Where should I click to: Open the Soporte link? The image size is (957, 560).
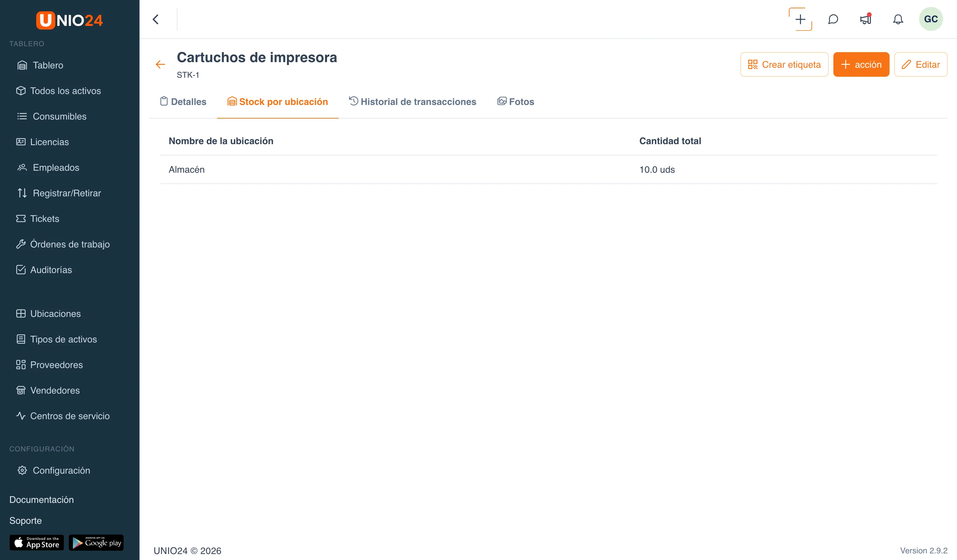pyautogui.click(x=26, y=520)
